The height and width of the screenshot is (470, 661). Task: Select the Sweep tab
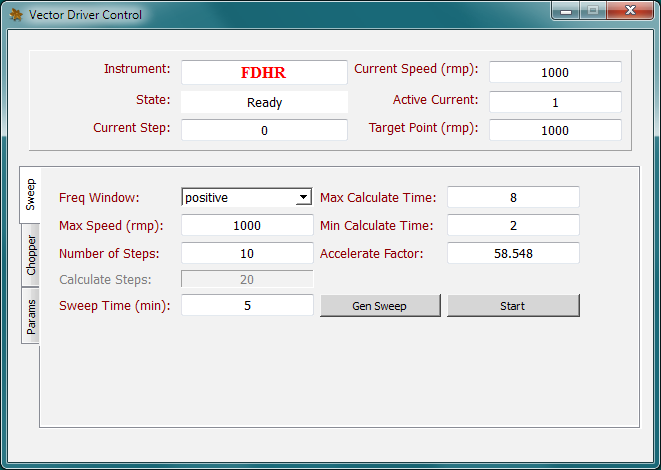[x=31, y=194]
